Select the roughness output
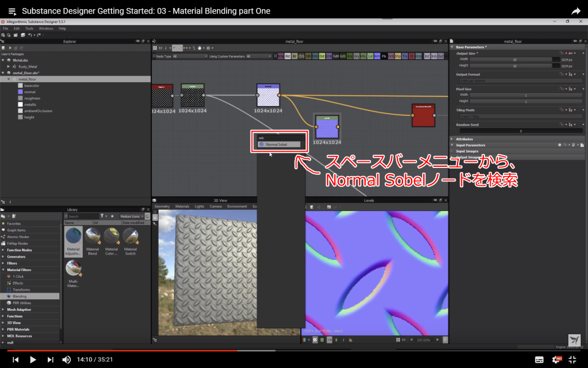 tap(31, 98)
